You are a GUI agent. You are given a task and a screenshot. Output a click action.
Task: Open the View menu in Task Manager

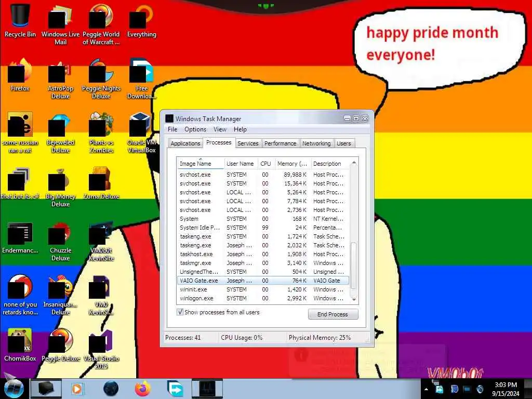[x=220, y=129]
